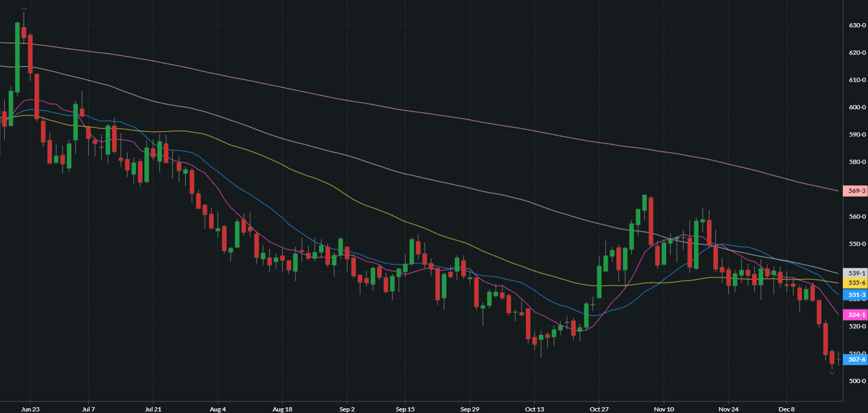Click the 500-0 price axis label
The image size is (868, 413).
point(858,381)
